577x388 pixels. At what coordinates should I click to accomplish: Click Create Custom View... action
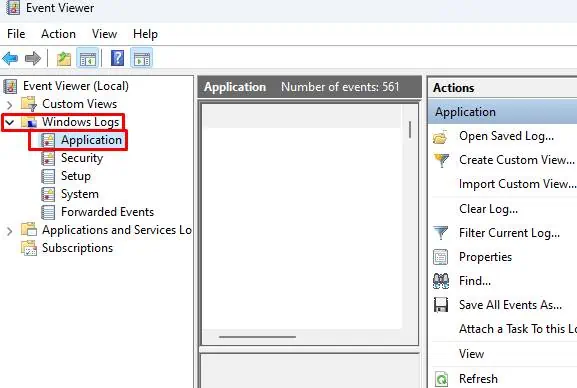(517, 160)
